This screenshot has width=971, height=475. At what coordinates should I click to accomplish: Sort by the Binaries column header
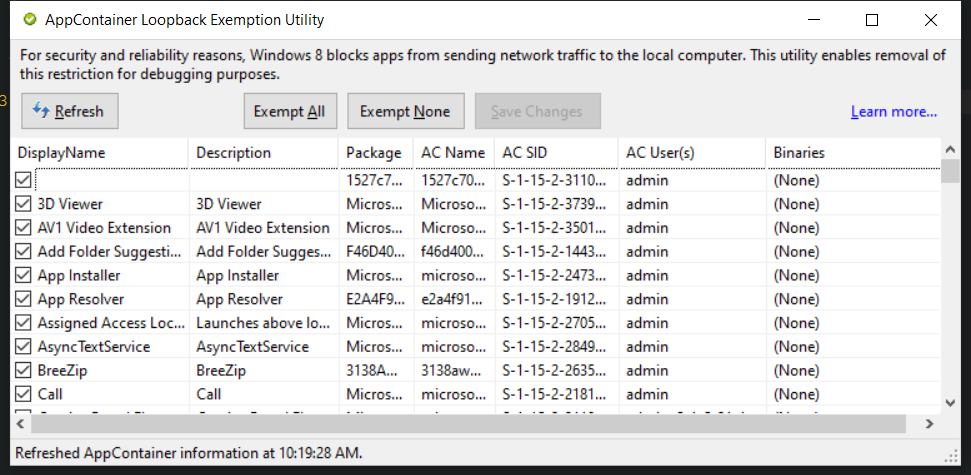tap(853, 152)
